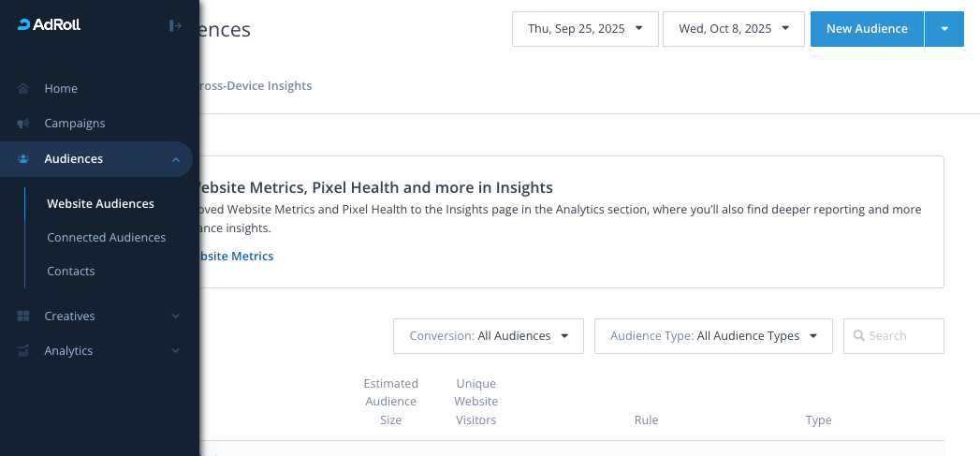Select Connected Audiences in the sidebar
This screenshot has width=980, height=456.
106,238
